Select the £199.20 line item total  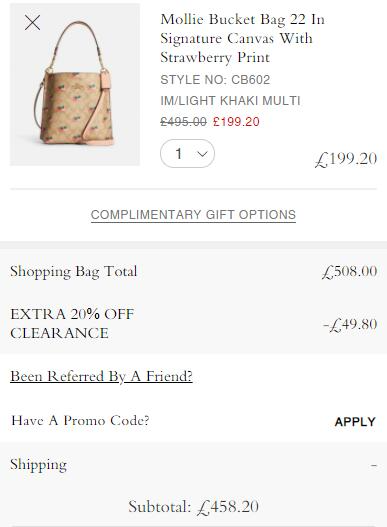(x=346, y=159)
